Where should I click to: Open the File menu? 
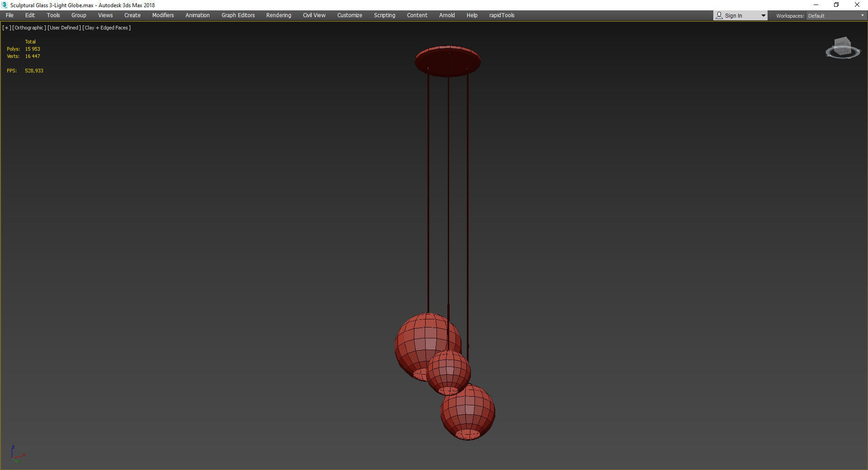[9, 15]
